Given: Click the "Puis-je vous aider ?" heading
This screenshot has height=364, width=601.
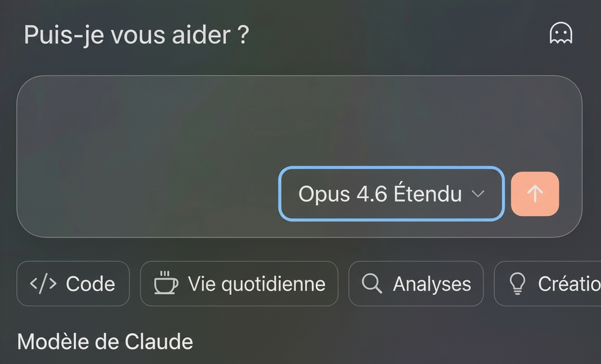Looking at the screenshot, I should click(136, 35).
